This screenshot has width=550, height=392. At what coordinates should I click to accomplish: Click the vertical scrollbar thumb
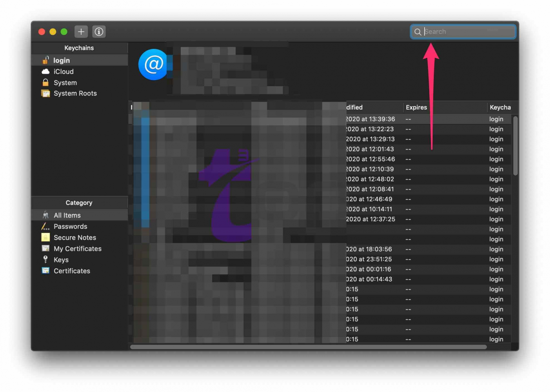tap(515, 146)
